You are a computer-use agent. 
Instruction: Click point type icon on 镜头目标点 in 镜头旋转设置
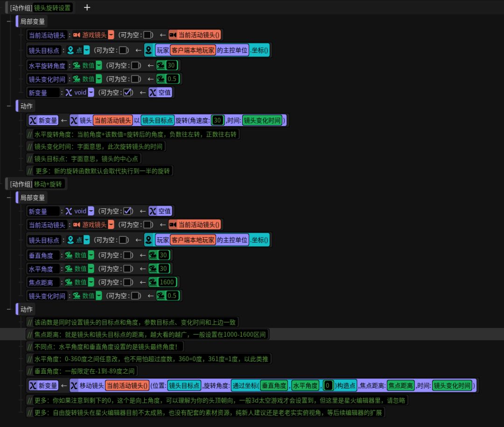[x=70, y=50]
